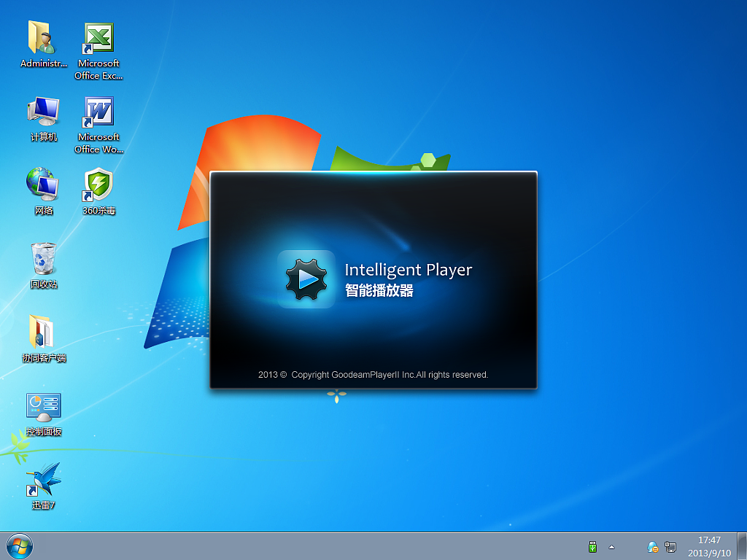Open the Windows Start button
Image resolution: width=747 pixels, height=560 pixels.
point(20,546)
